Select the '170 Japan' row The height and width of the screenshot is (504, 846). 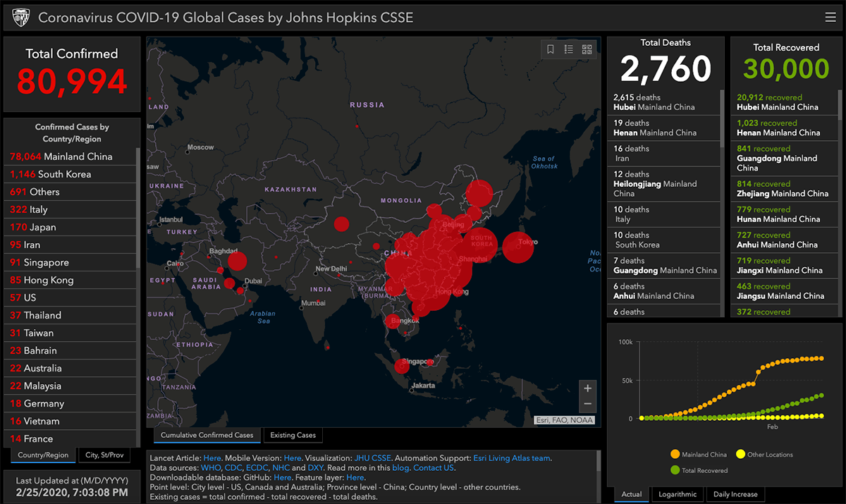pos(70,227)
